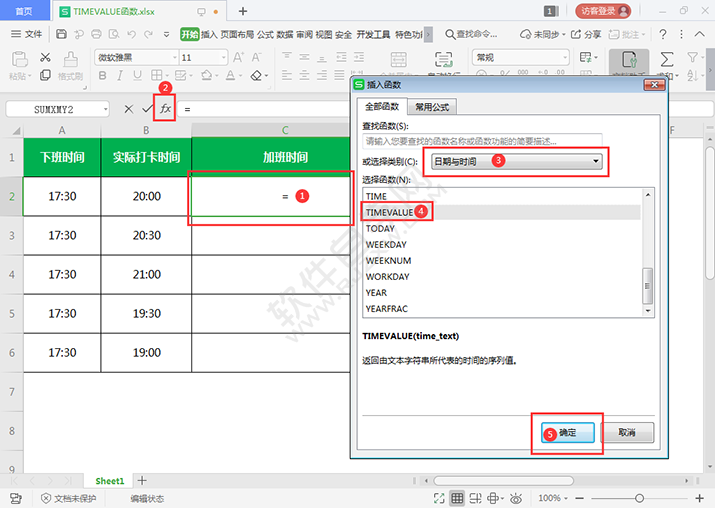The width and height of the screenshot is (715, 508).
Task: Click the help question mark icon
Action: coord(663,34)
